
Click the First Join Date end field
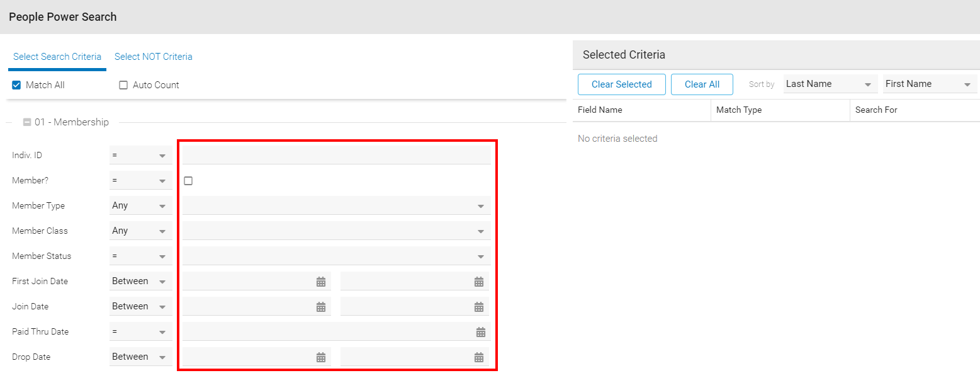pyautogui.click(x=415, y=281)
